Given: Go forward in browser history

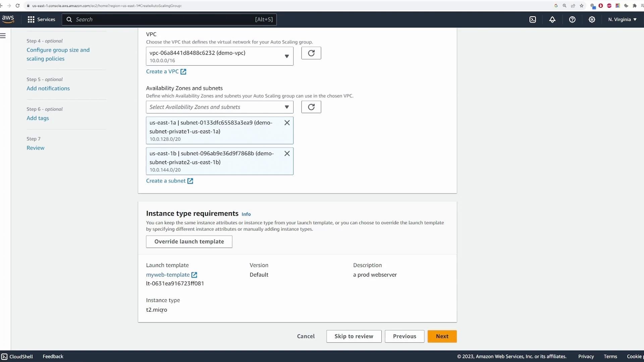Looking at the screenshot, I should point(9,6).
